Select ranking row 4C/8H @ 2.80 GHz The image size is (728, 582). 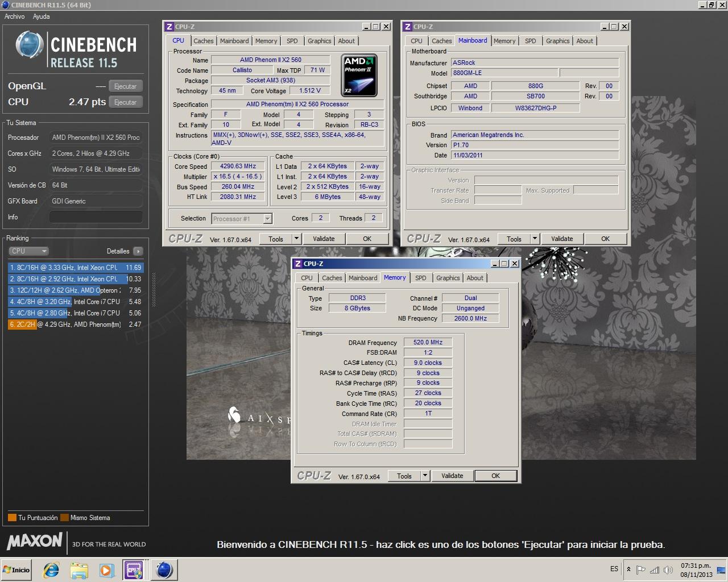point(75,313)
